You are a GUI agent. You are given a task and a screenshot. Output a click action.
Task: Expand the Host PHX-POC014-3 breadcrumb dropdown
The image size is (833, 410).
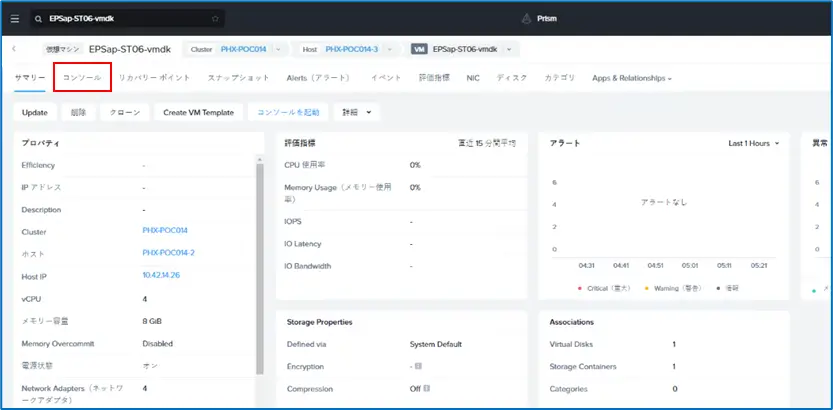390,49
